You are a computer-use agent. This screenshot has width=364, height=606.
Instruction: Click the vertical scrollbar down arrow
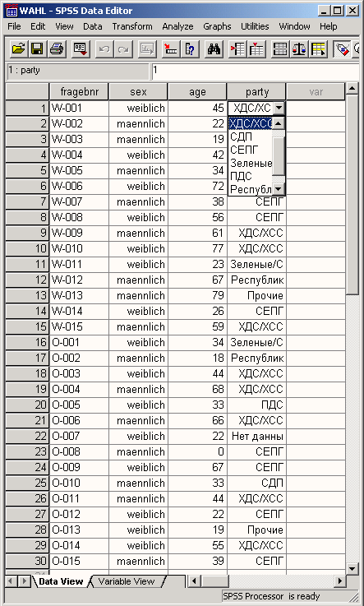[352, 568]
